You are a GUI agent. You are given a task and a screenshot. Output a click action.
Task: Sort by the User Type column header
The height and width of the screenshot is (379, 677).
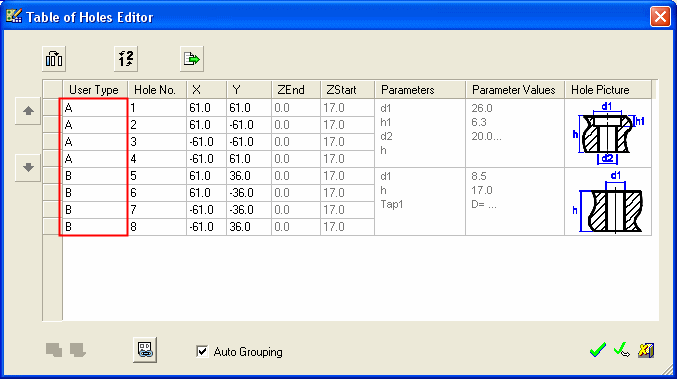pyautogui.click(x=95, y=90)
